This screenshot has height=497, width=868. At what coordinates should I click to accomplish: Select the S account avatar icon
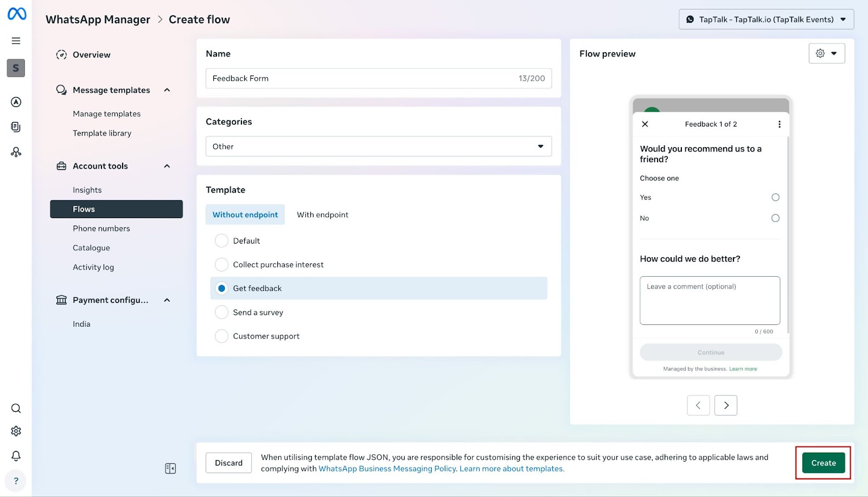click(x=16, y=68)
